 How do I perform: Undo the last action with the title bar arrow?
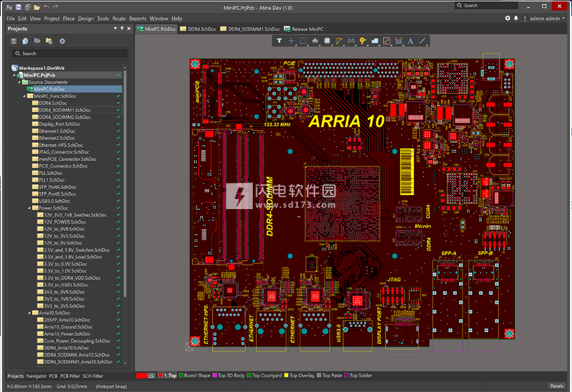pos(46,7)
